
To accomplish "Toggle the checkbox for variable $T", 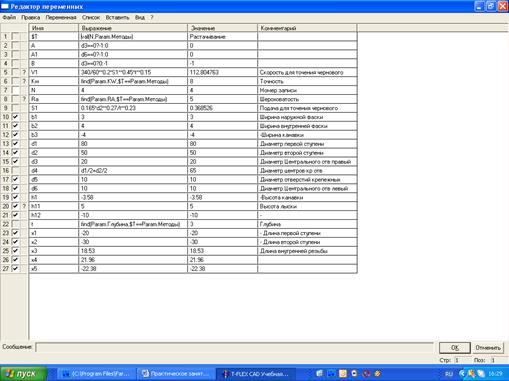I will tap(15, 36).
